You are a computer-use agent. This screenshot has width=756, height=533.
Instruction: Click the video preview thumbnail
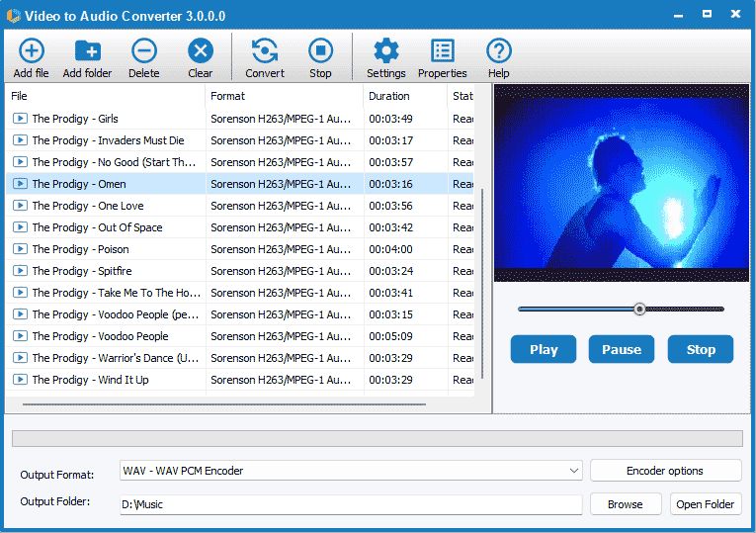click(x=622, y=183)
